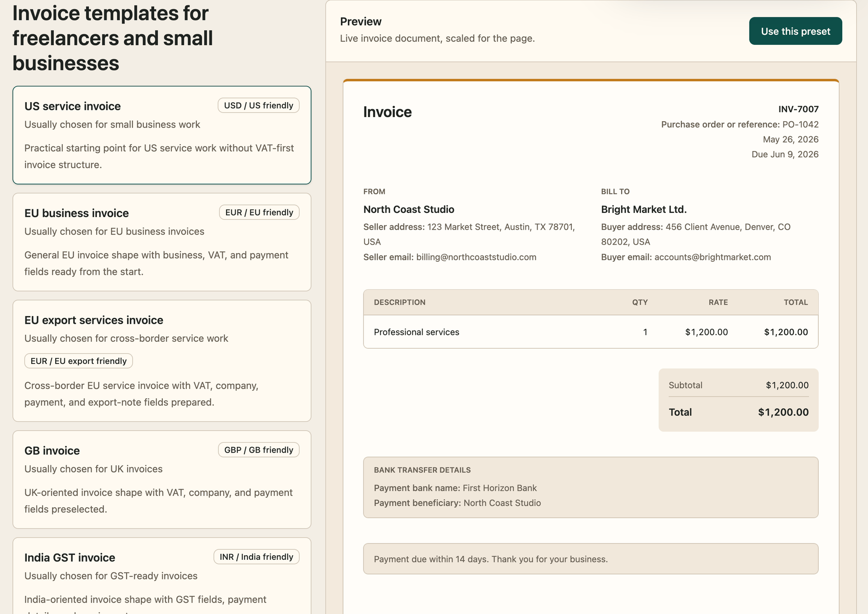Click the DESCRIPTION column header
Viewport: 868px width, 614px height.
400,302
